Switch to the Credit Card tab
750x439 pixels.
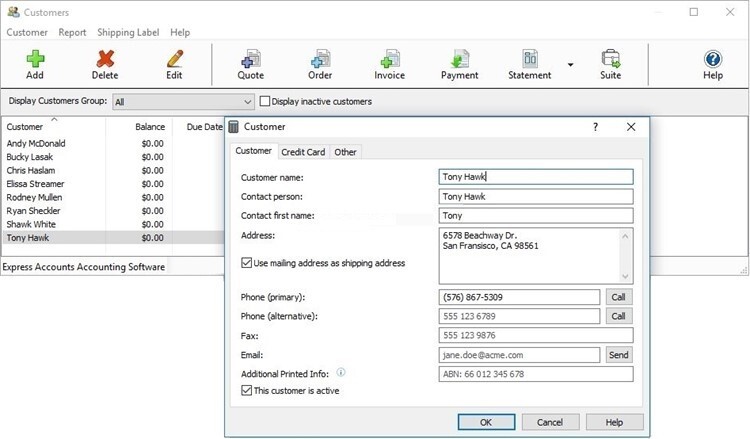[x=303, y=152]
